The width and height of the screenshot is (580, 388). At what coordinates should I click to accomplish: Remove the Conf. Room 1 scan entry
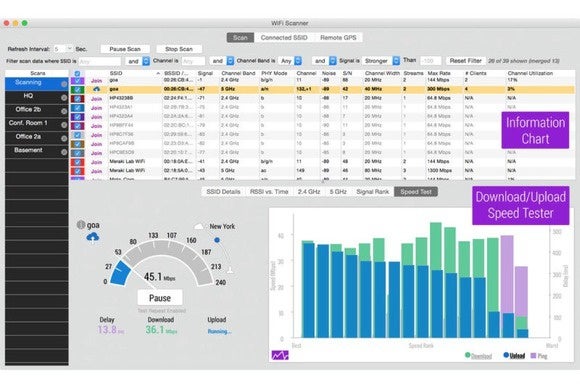pos(64,125)
